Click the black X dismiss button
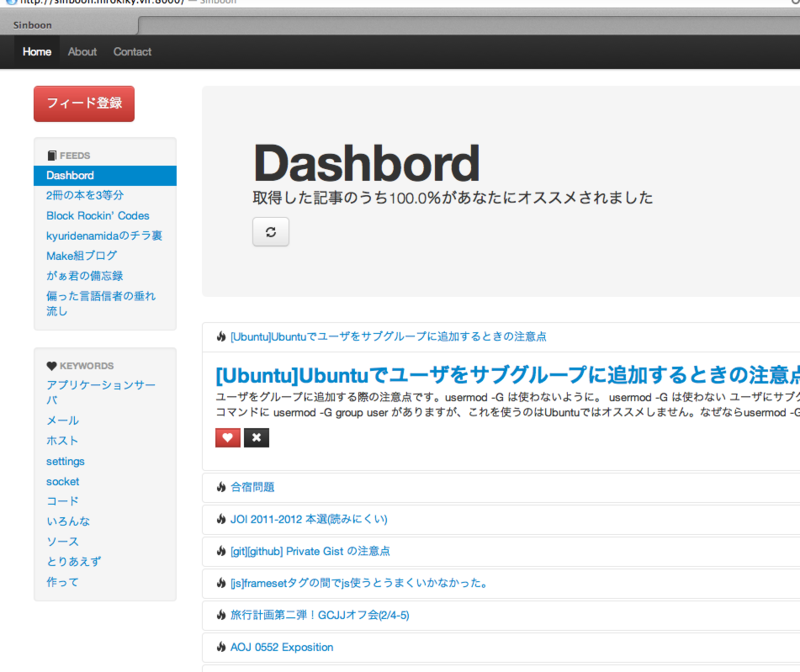Image resolution: width=800 pixels, height=672 pixels. coord(256,437)
